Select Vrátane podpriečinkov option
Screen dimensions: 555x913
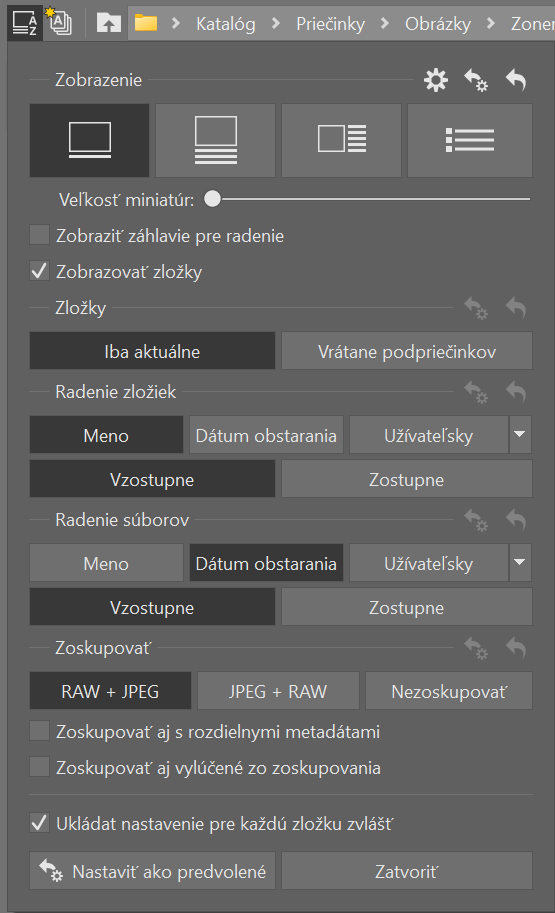(406, 351)
